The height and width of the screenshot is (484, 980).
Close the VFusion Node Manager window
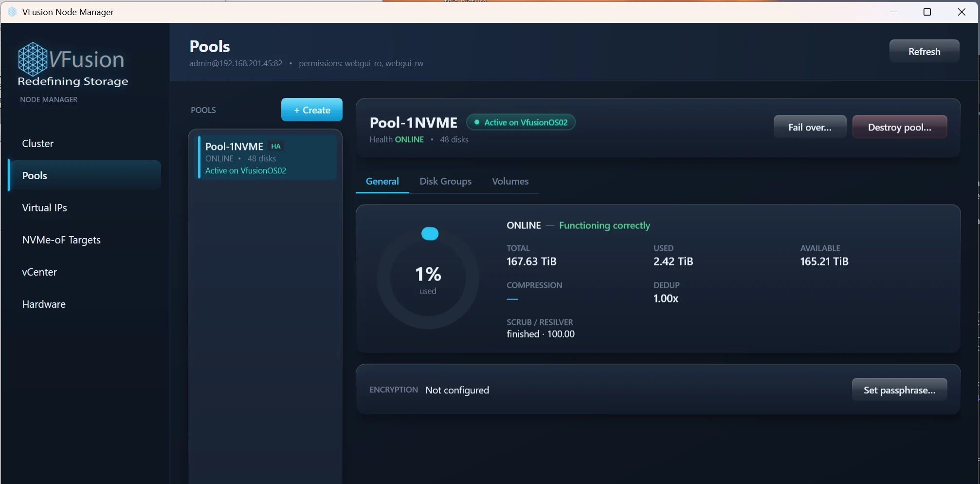tap(962, 12)
